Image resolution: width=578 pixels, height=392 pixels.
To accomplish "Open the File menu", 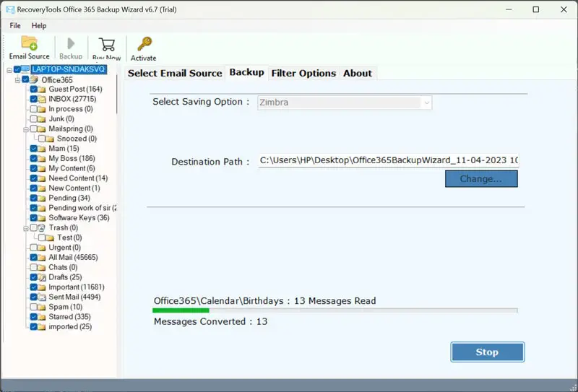I will click(15, 25).
